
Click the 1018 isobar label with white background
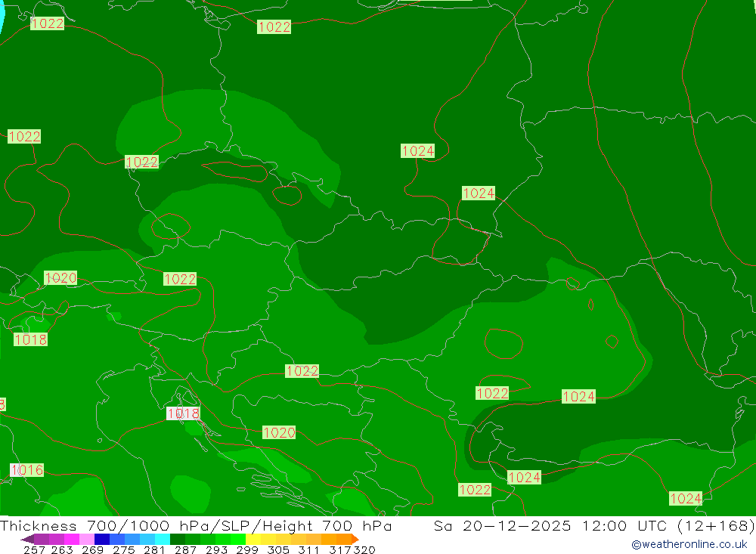pyautogui.click(x=183, y=413)
